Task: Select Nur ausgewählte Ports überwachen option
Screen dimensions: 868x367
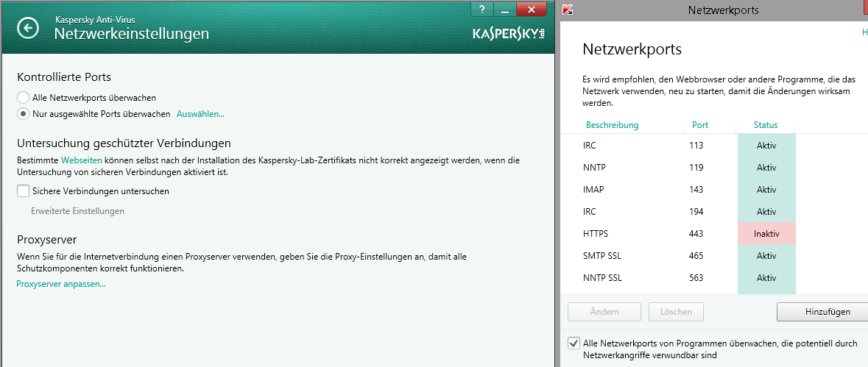Action: (x=24, y=114)
